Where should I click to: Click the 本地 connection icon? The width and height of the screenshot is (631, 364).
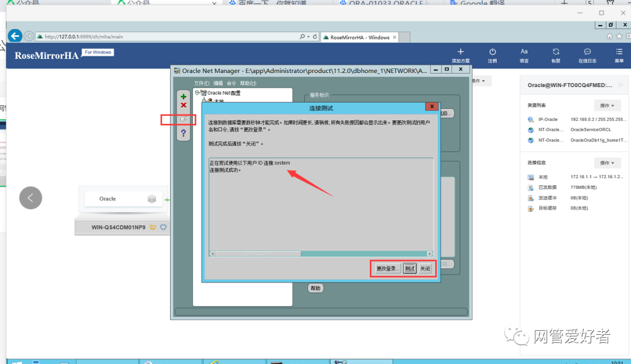[x=531, y=177]
